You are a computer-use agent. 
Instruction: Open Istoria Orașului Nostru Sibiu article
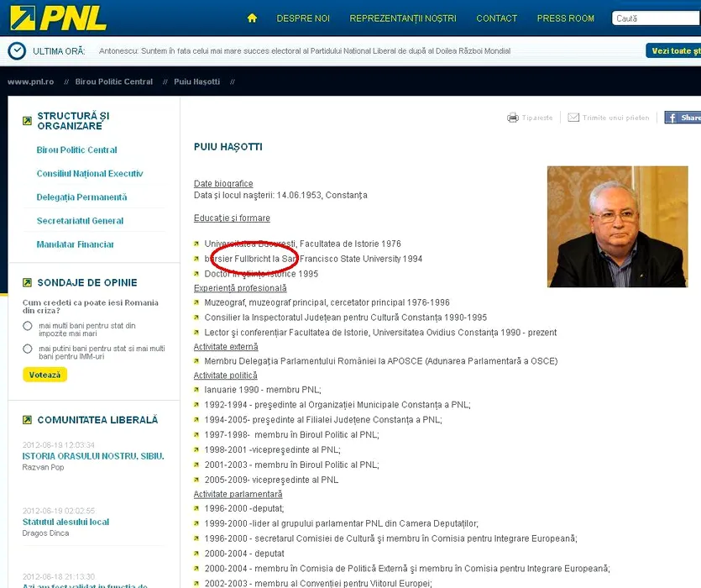[93, 456]
